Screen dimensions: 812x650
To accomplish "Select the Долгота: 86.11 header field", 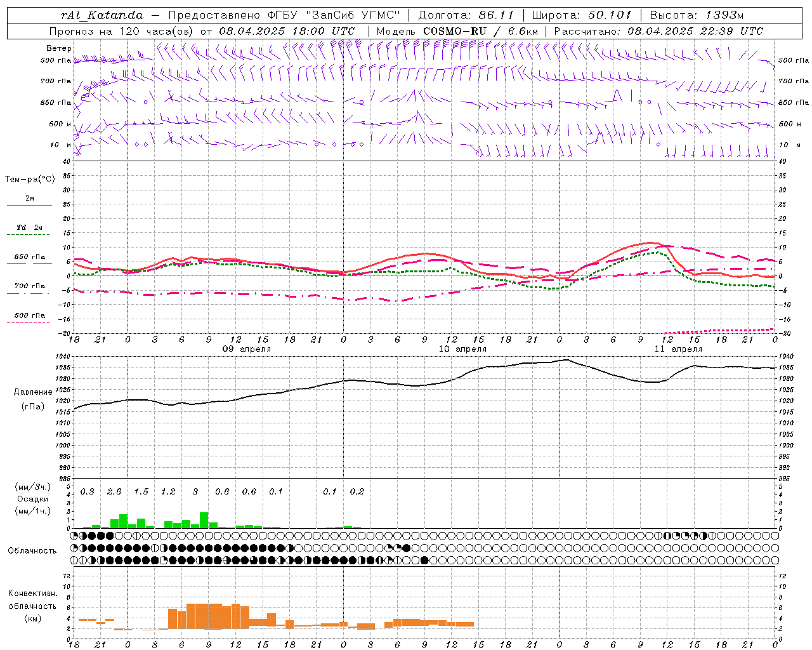I will (x=466, y=15).
